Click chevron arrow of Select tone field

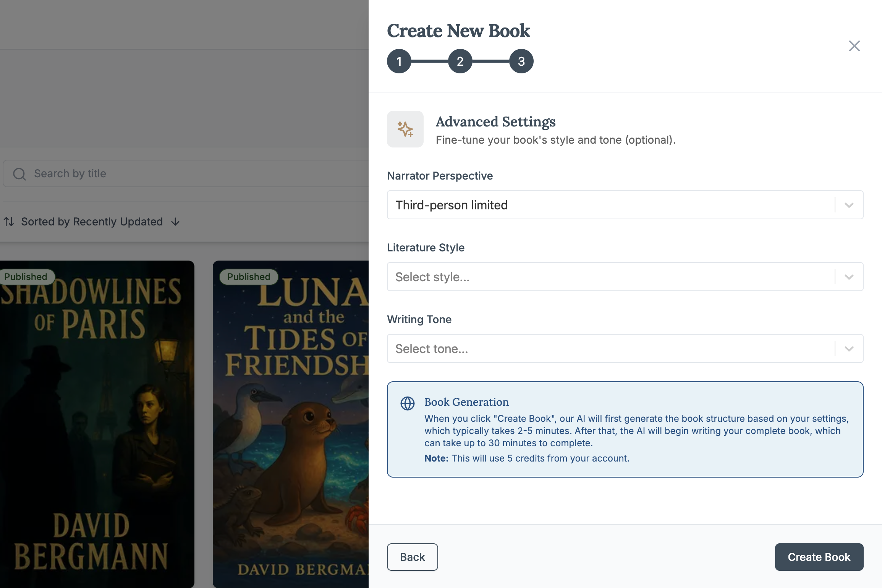(x=849, y=349)
